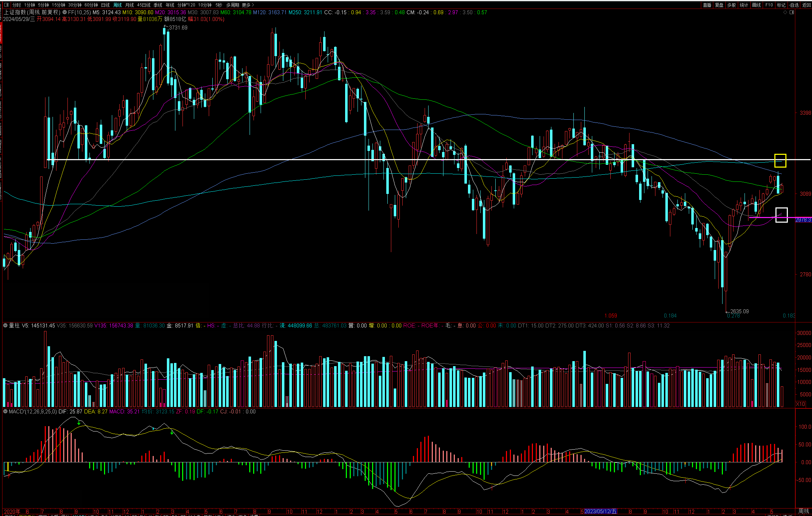
Task: Click the 返回 back button
Action: (x=806, y=5)
